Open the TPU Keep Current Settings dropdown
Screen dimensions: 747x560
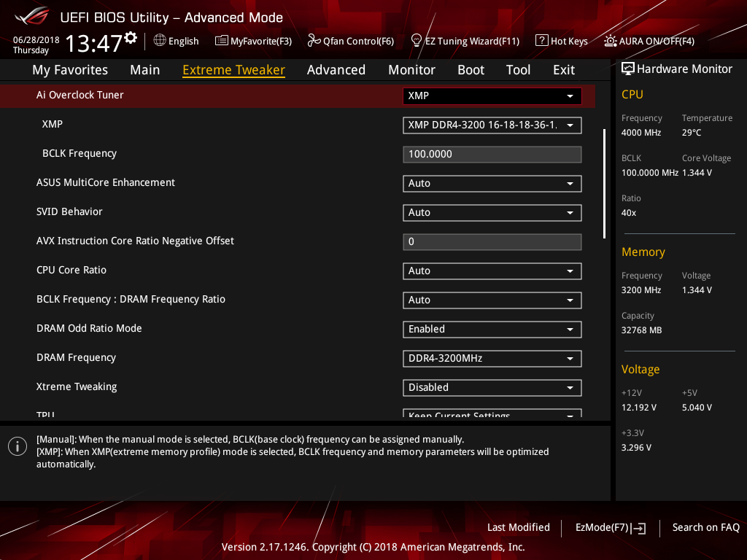(x=492, y=413)
